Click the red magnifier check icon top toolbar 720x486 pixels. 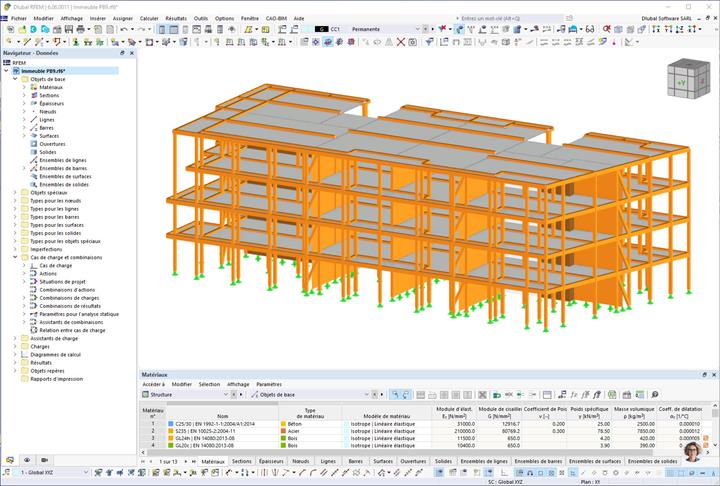coord(607,29)
